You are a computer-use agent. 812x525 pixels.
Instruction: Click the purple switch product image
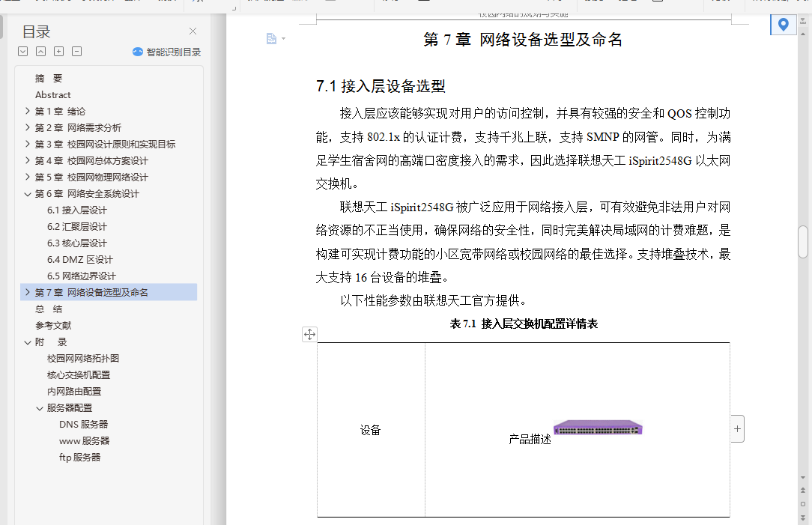[598, 428]
